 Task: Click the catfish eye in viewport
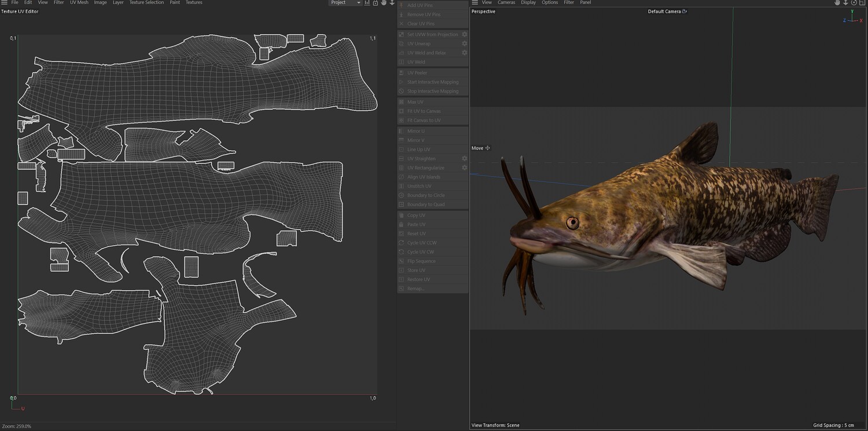(572, 222)
